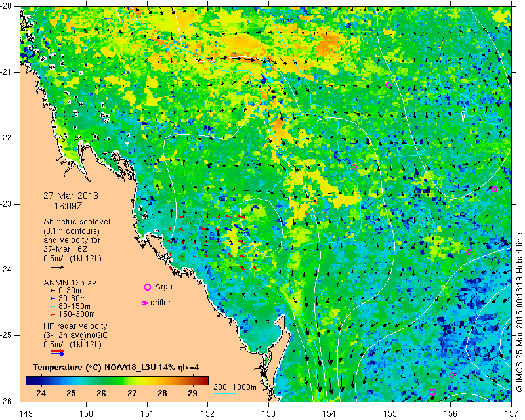This screenshot has width=525, height=420.
Task: Click the red 150-300m arrow legend icon
Action: click(x=52, y=315)
